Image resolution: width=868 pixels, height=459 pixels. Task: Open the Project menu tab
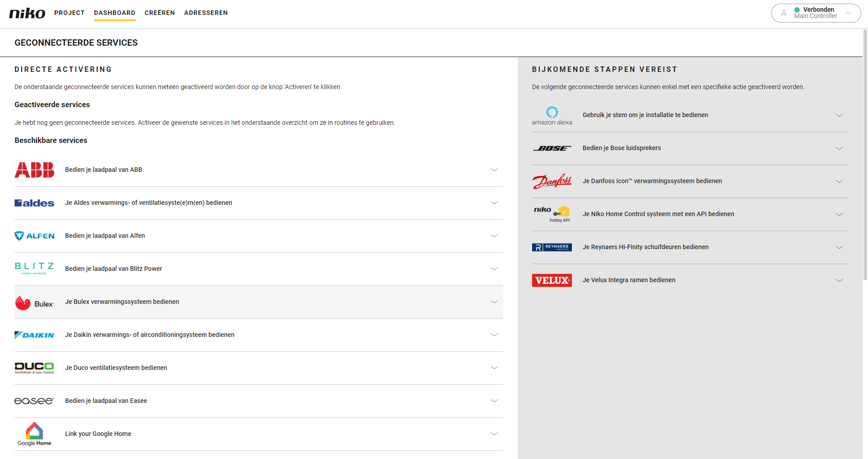pos(70,13)
